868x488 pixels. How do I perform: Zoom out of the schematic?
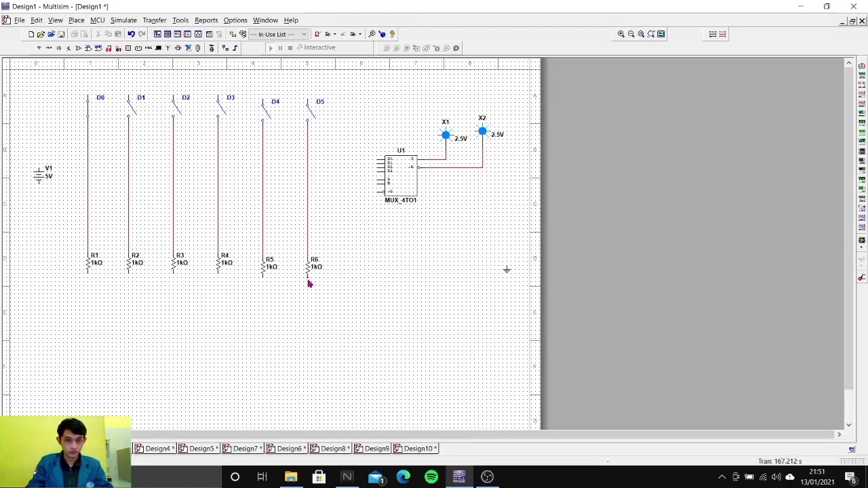(631, 34)
